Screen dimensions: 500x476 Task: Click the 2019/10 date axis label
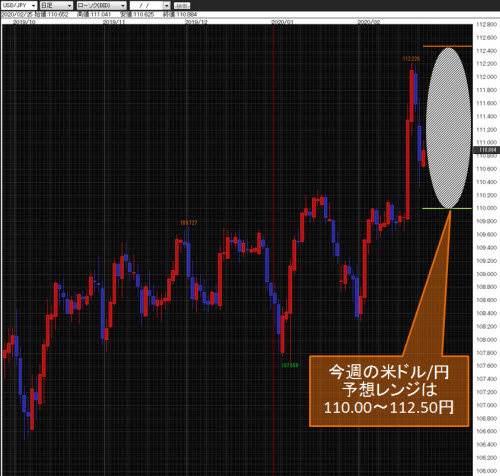coord(24,22)
